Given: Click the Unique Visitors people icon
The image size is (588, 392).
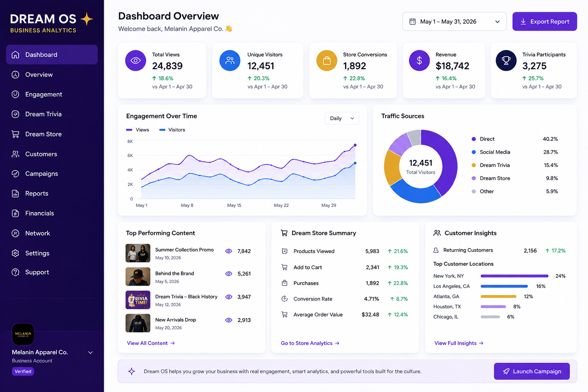Looking at the screenshot, I should point(230,60).
